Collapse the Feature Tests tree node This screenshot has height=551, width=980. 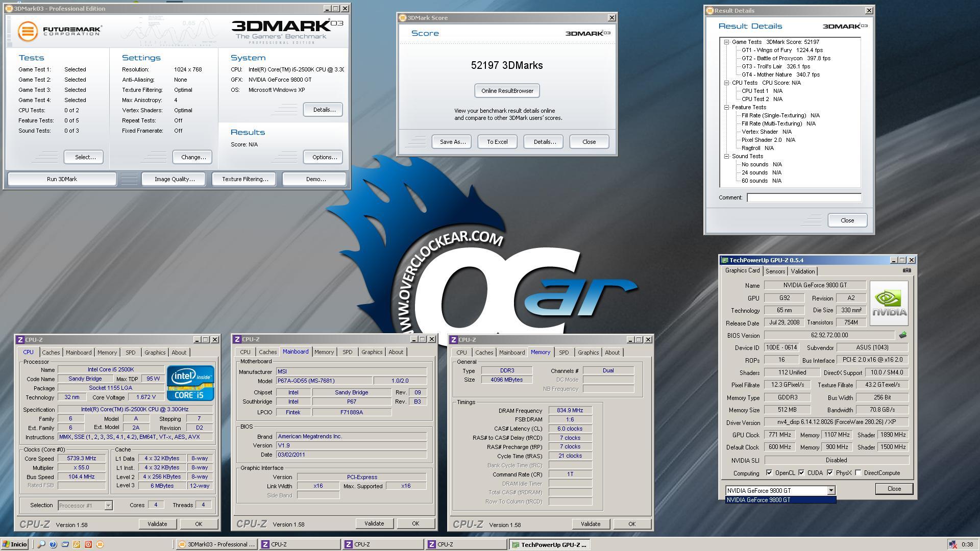[x=726, y=107]
